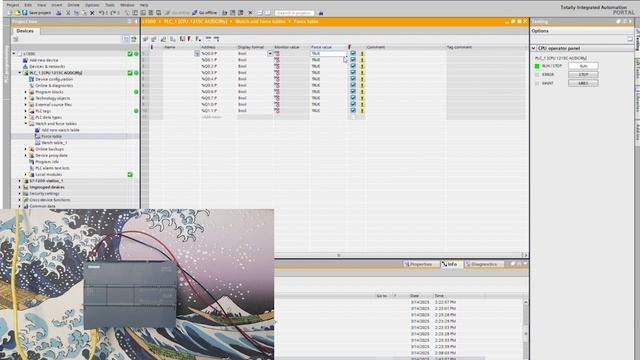Click the Online & diagnostics icon

pos(31,85)
